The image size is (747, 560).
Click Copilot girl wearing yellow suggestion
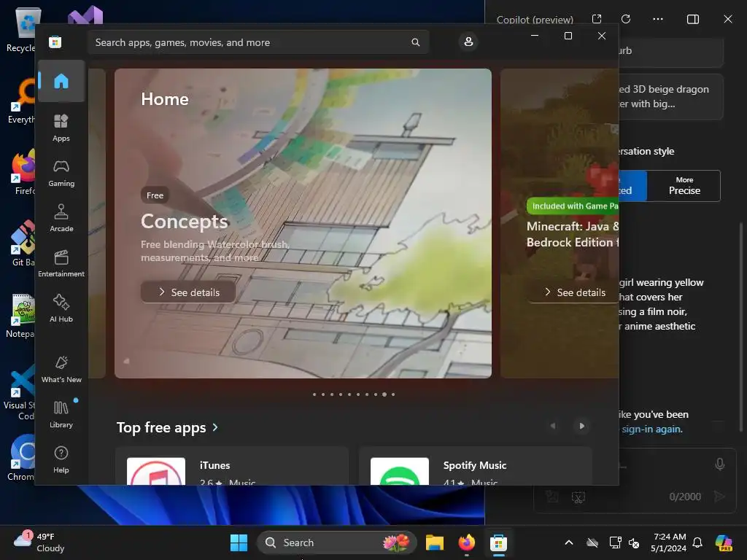(661, 304)
